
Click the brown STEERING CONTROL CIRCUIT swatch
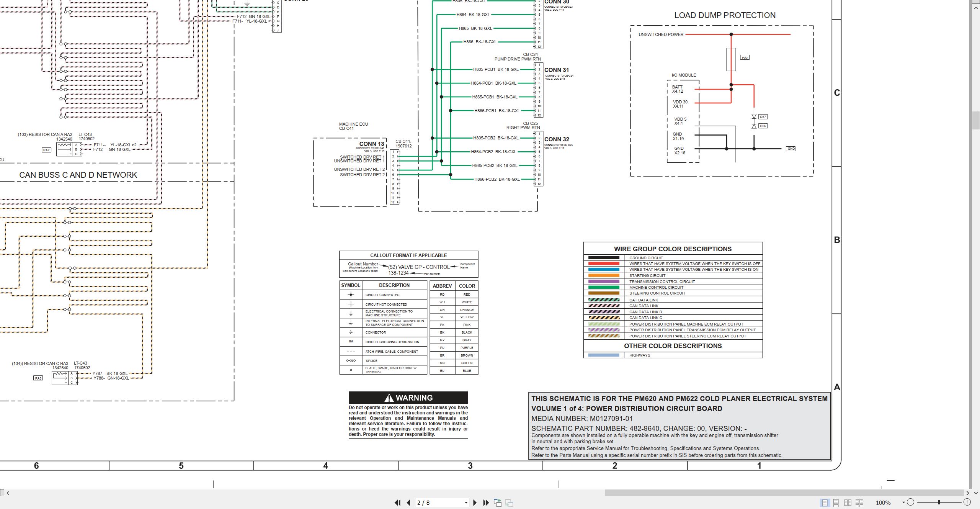click(604, 293)
